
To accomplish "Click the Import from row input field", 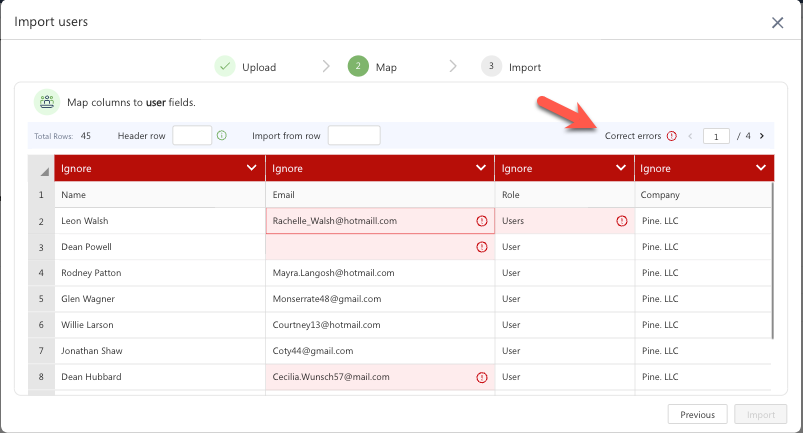I will [x=354, y=136].
